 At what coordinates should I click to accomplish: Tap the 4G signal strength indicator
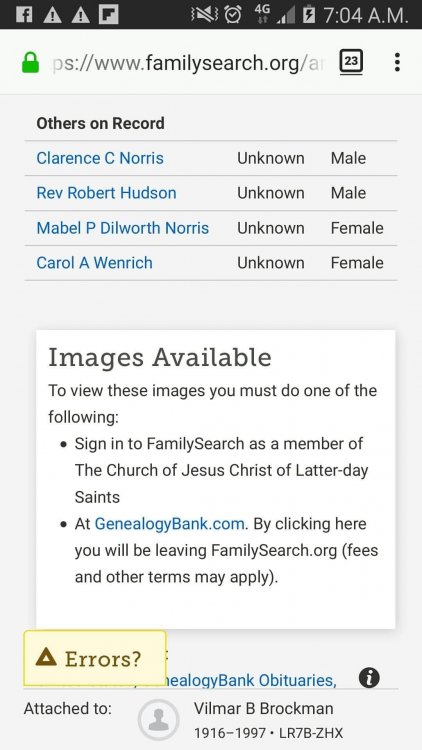(x=274, y=15)
